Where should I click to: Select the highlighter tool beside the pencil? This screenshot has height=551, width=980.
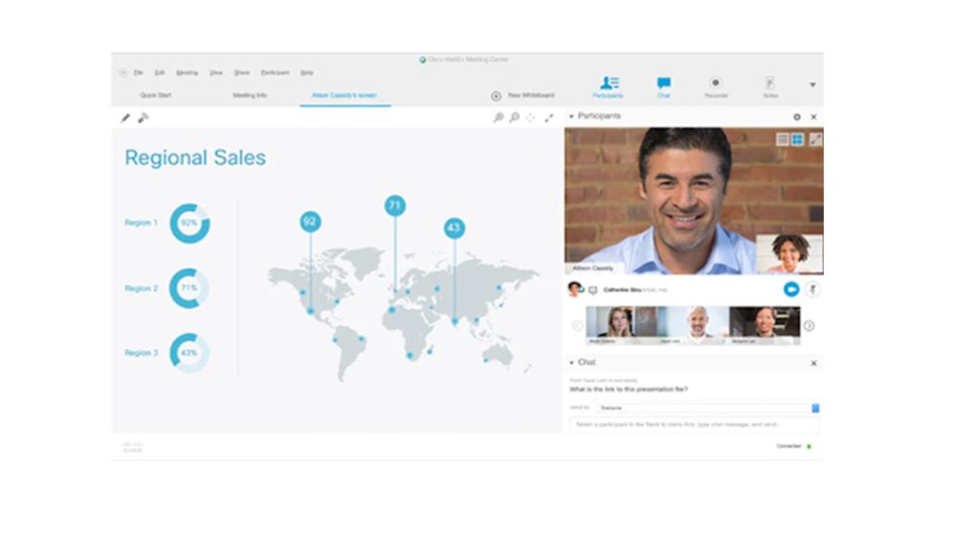(x=144, y=118)
